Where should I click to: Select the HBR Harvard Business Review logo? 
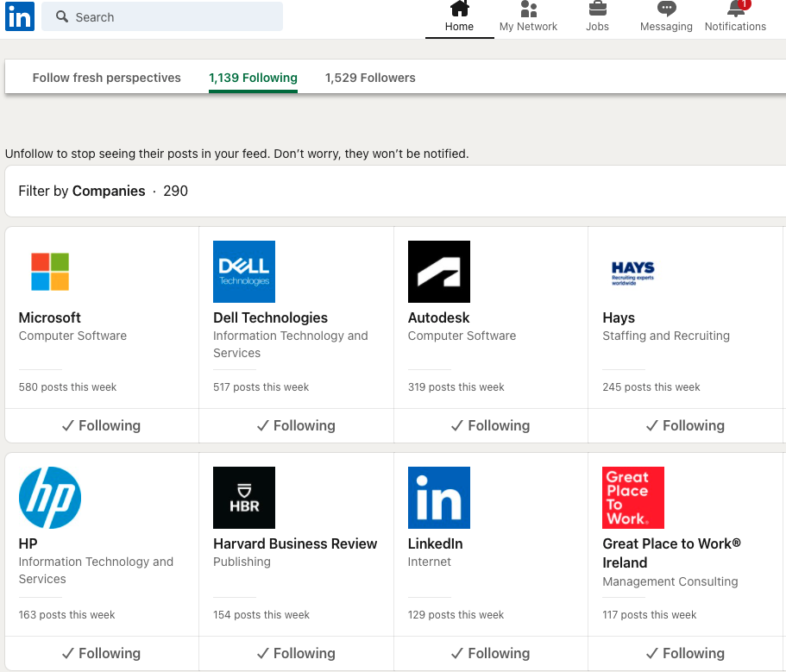243,498
